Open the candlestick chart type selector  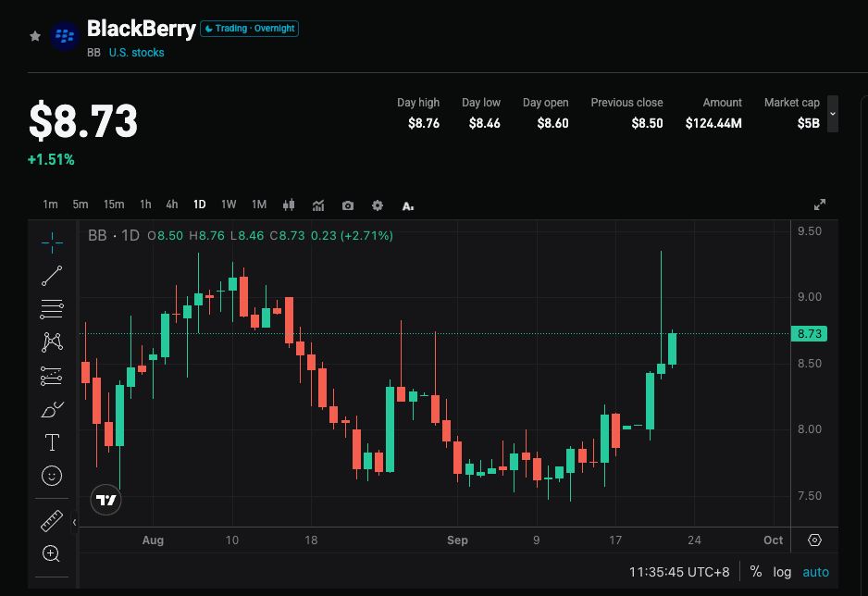click(289, 205)
